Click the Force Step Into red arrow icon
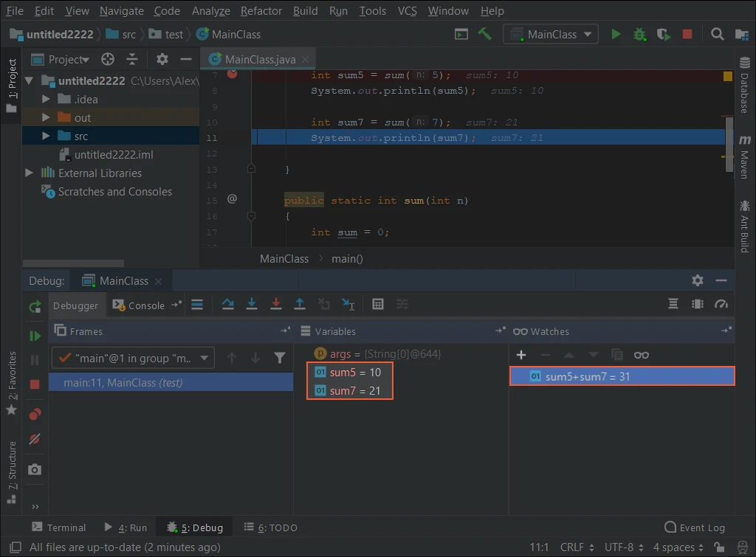The width and height of the screenshot is (756, 557). (x=276, y=304)
